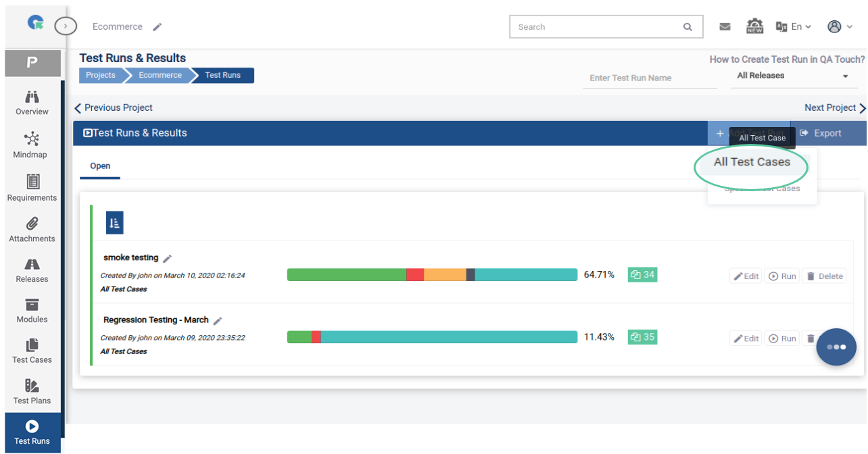Delete the smoke testing run
Viewport: 868px width, 454px height.
(824, 276)
